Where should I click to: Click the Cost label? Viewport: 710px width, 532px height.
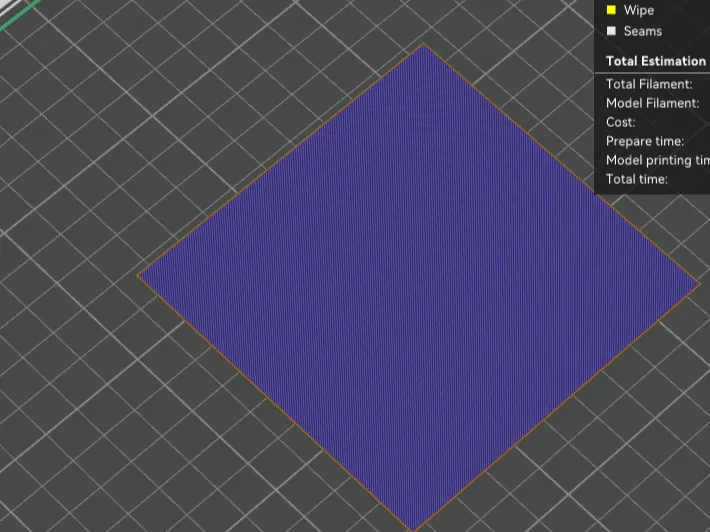point(620,122)
